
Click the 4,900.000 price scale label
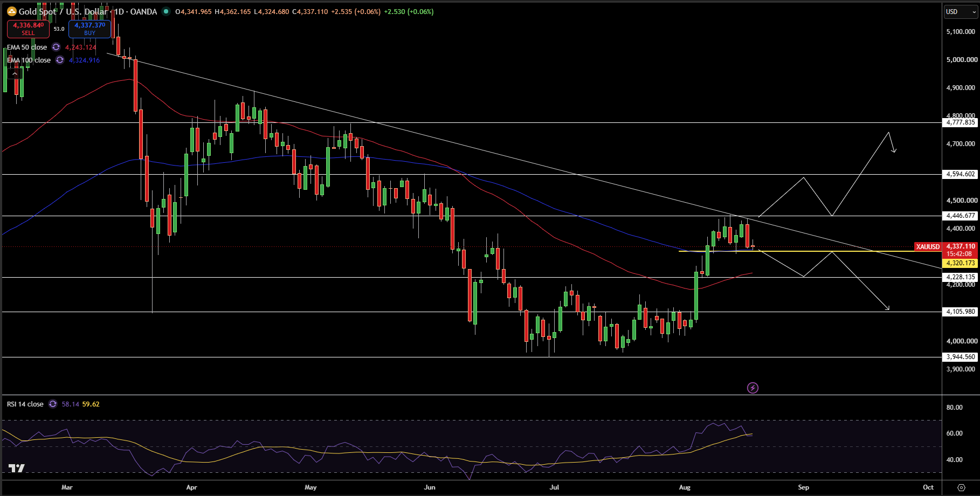(x=962, y=88)
